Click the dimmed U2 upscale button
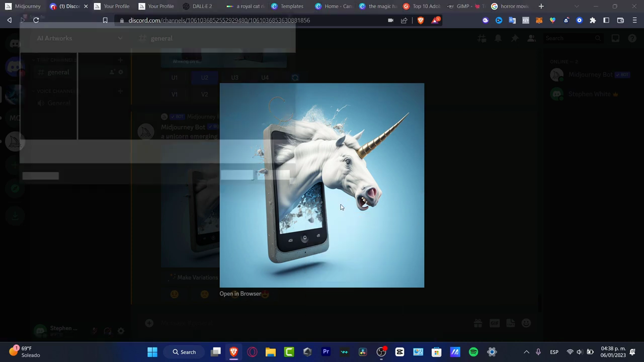This screenshot has height=362, width=644. (x=204, y=77)
